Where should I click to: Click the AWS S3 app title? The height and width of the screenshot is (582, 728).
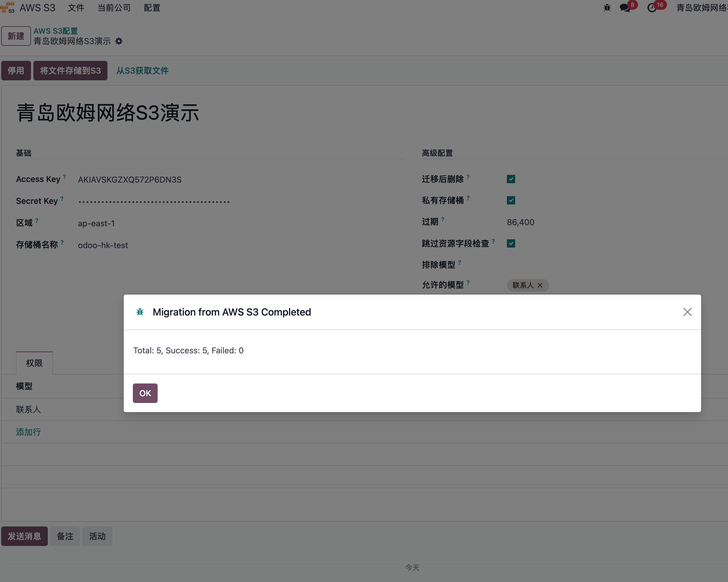37,8
